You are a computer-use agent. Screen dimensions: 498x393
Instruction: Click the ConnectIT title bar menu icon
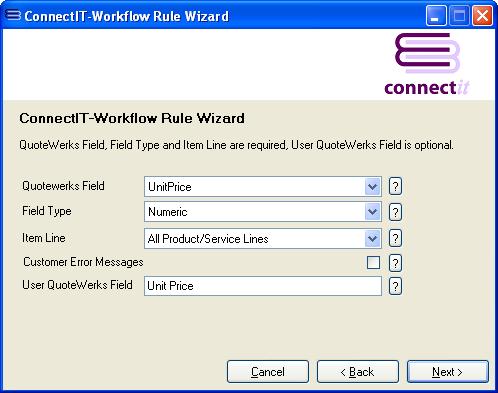pos(13,15)
